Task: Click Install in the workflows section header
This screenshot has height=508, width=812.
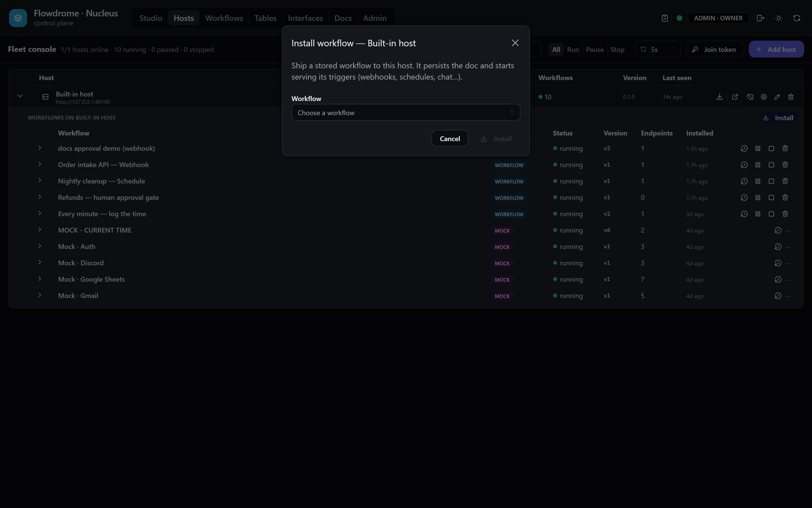Action: click(x=778, y=118)
